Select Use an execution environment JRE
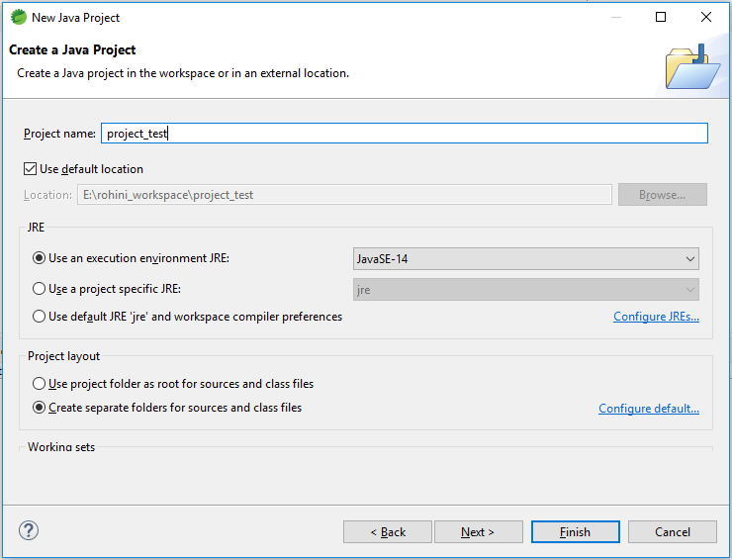The width and height of the screenshot is (732, 560). pos(40,258)
